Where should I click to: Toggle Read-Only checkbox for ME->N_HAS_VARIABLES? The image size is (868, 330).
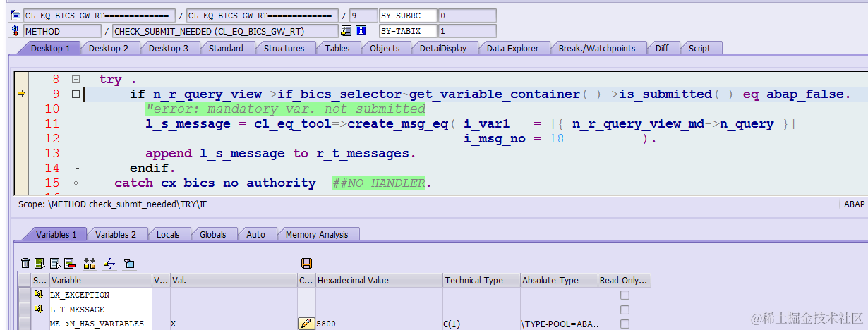(x=625, y=324)
